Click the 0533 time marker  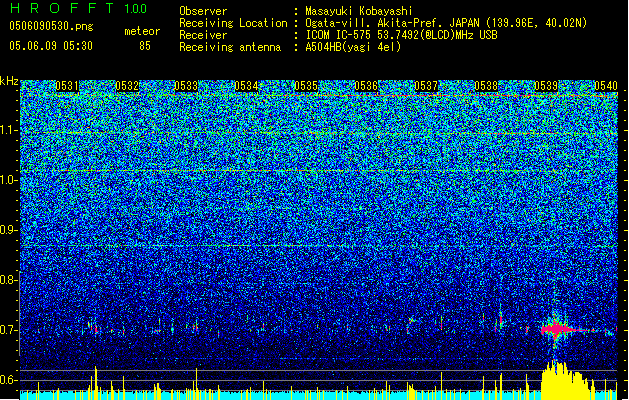coord(186,86)
